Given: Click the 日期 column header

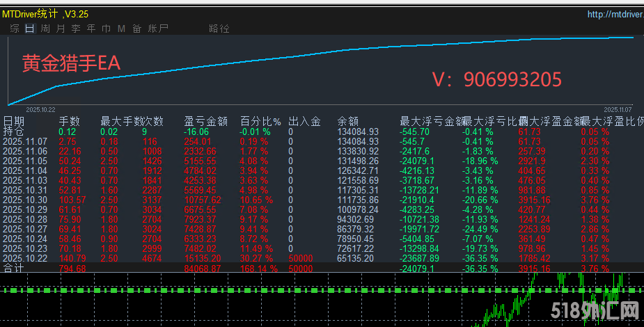Looking at the screenshot, I should tap(13, 122).
